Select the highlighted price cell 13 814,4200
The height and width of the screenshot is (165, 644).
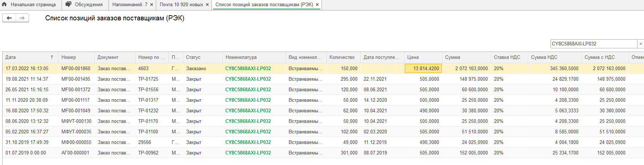[423, 69]
